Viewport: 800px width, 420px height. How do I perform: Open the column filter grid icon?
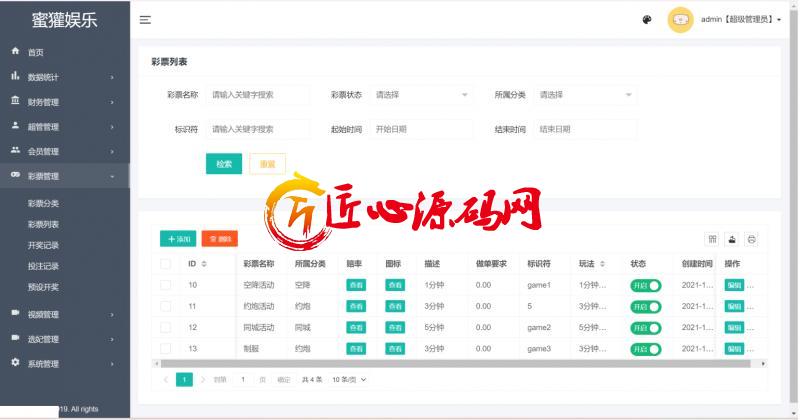tap(713, 239)
